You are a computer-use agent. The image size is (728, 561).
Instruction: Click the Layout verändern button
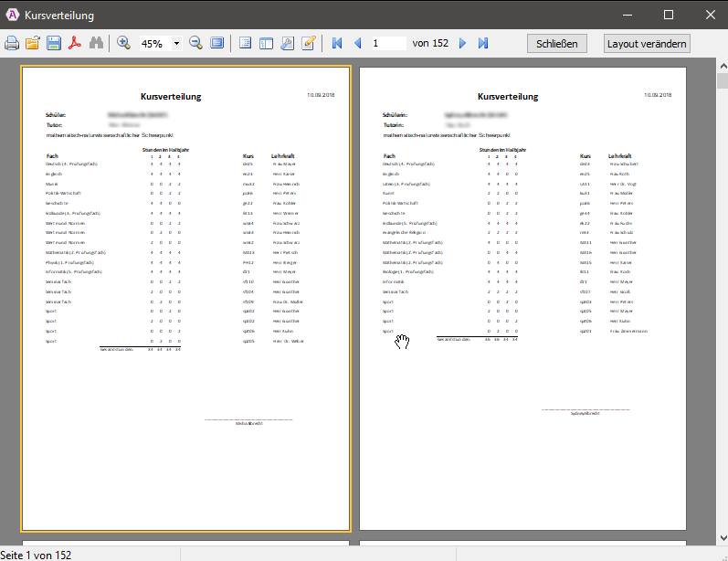click(647, 44)
